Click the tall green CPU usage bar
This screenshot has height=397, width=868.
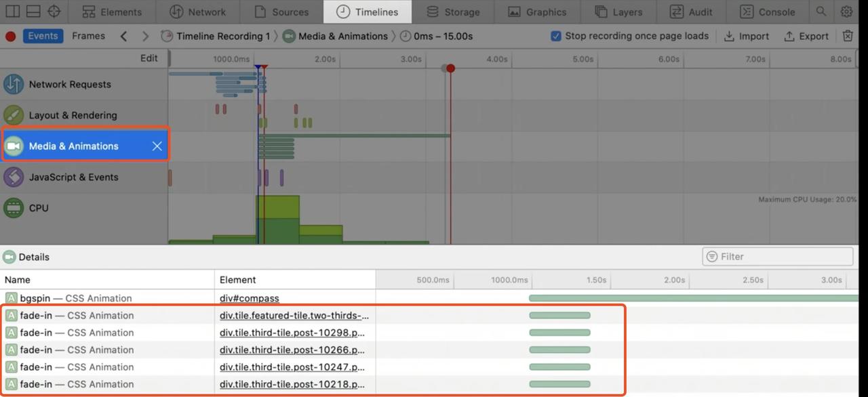tap(277, 220)
